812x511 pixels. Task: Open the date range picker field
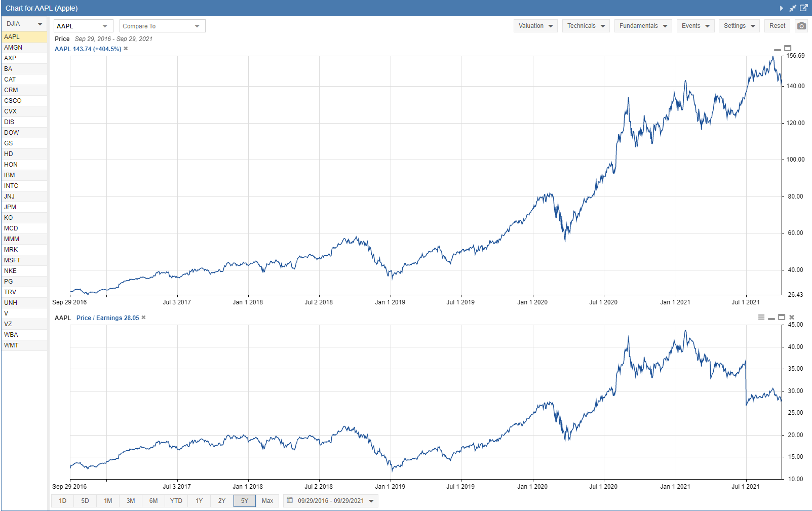pyautogui.click(x=331, y=501)
